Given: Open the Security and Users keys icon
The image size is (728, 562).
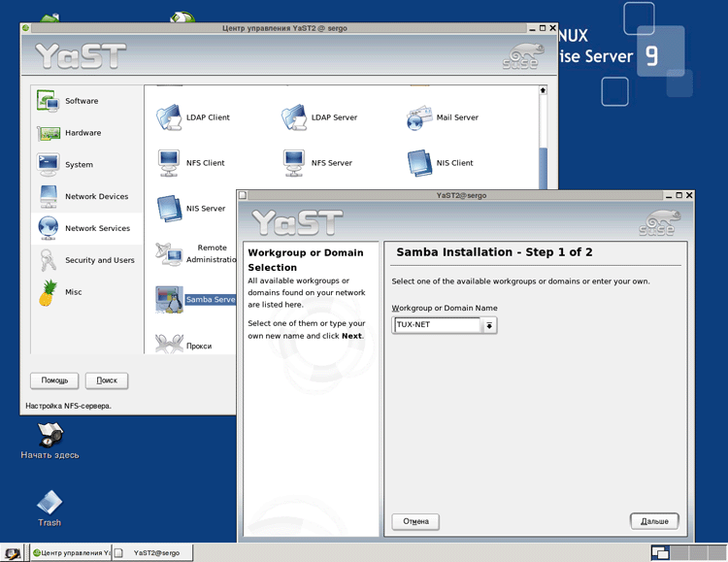Looking at the screenshot, I should point(49,260).
